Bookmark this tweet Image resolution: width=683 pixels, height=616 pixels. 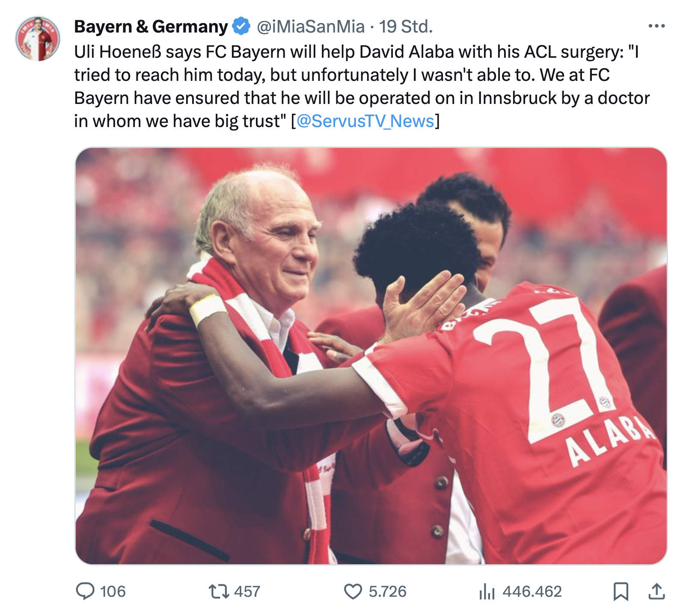point(621,592)
